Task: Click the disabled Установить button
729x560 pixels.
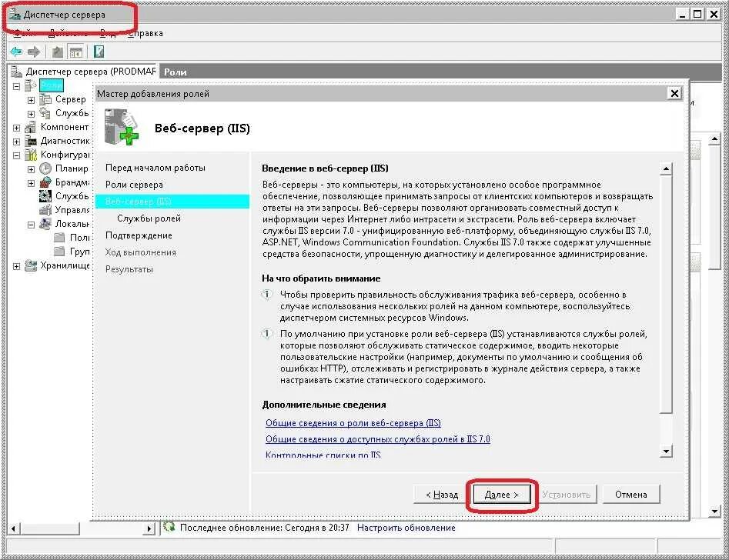Action: [567, 495]
